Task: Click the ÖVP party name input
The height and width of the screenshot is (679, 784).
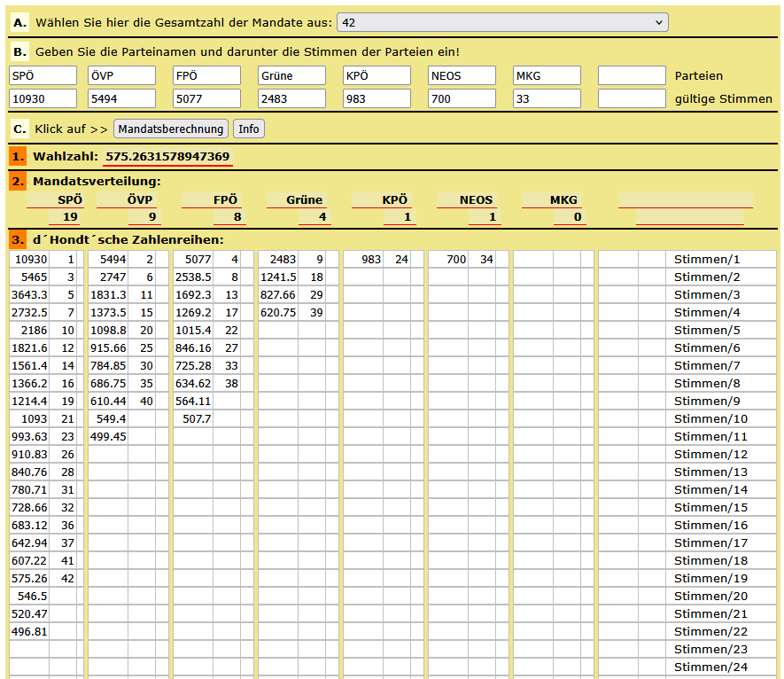Action: click(x=121, y=76)
